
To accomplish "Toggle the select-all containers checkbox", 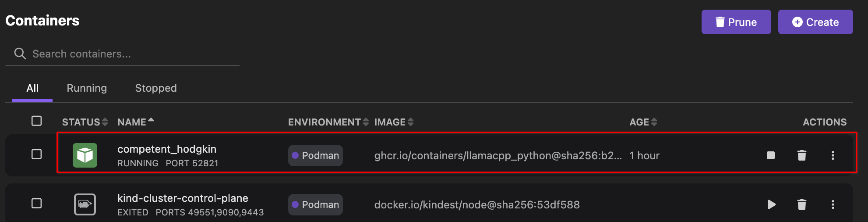I will pos(37,121).
